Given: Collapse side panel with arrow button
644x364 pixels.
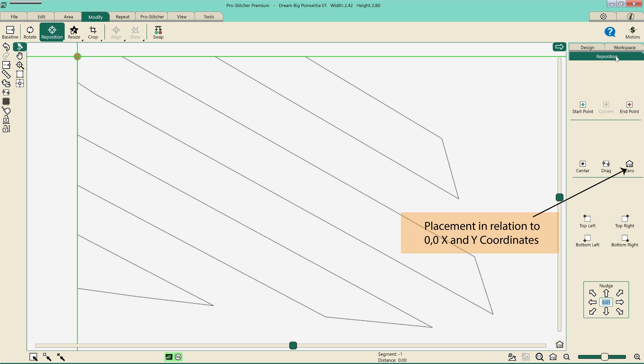Looking at the screenshot, I should [x=559, y=47].
